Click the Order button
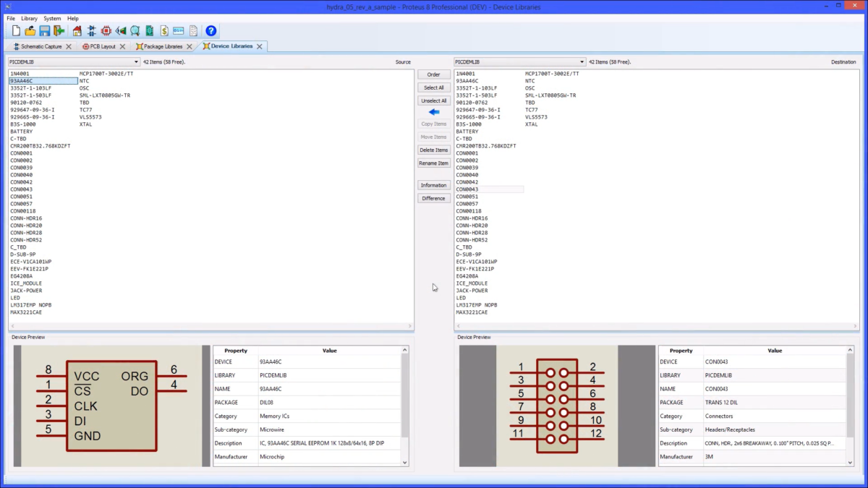868x488 pixels. 434,74
